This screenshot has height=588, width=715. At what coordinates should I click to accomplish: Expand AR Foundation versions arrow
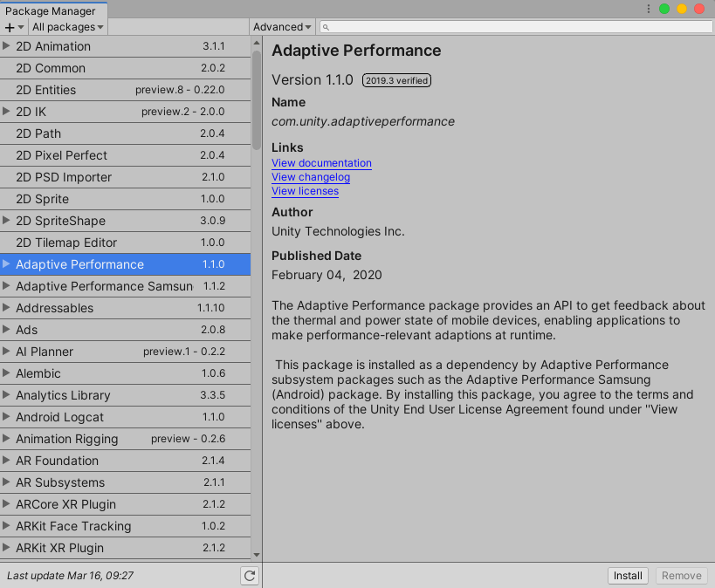click(x=7, y=461)
